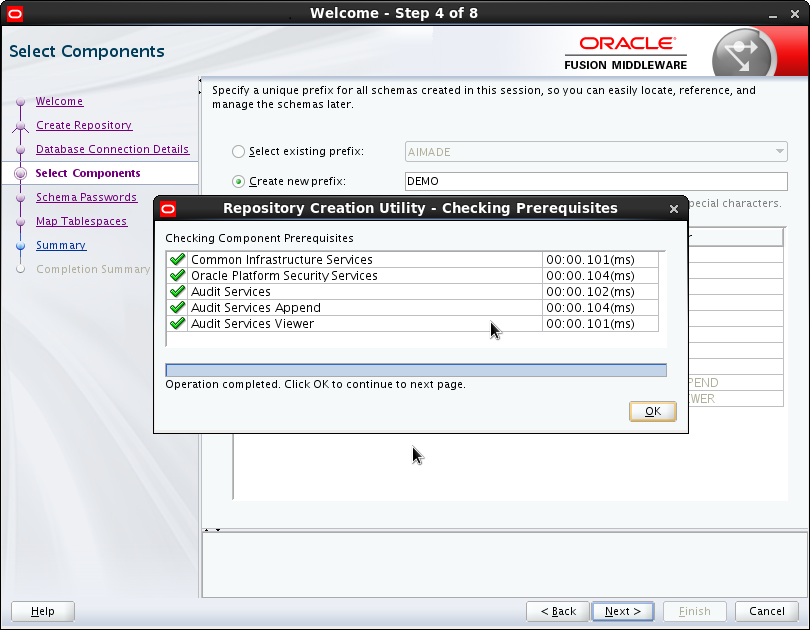Viewport: 812px width, 632px height.
Task: Select the Select Components step
Action: click(88, 174)
